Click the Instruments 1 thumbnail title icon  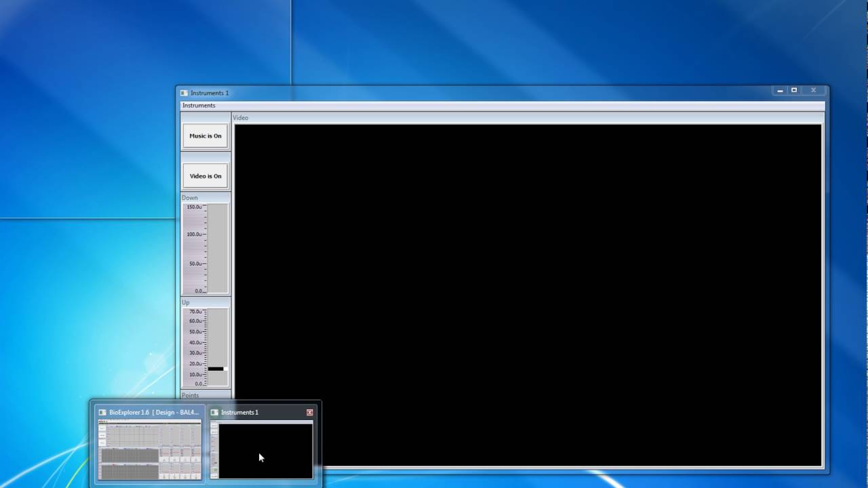[x=214, y=412]
